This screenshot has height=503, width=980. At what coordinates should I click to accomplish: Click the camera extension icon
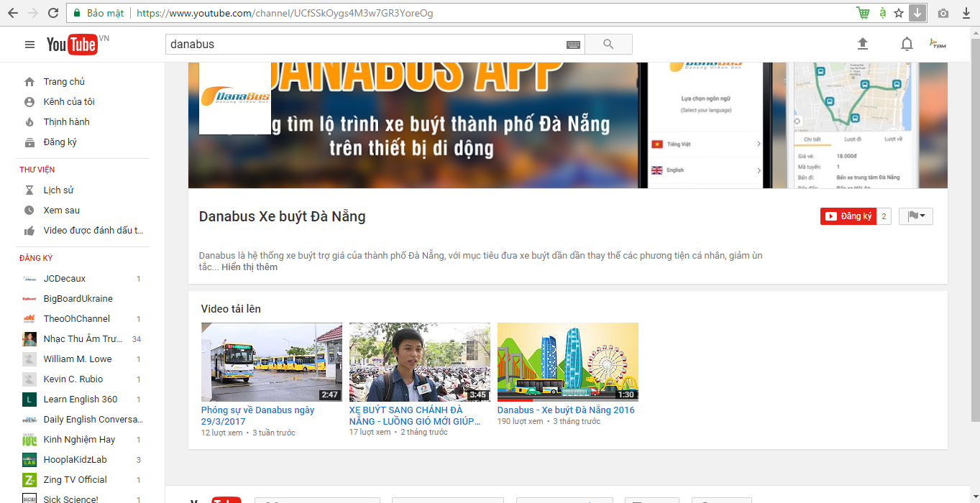point(943,13)
